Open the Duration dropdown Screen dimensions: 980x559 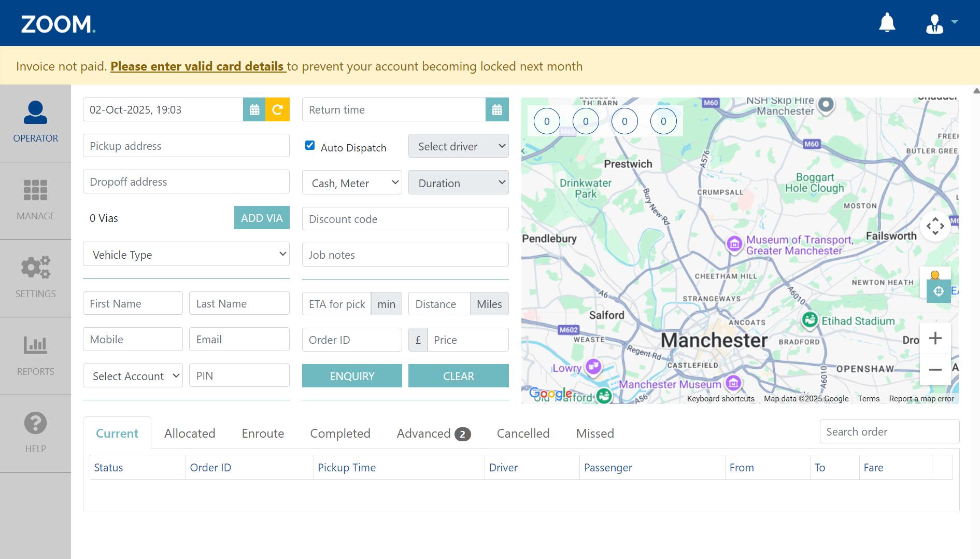[x=459, y=183]
